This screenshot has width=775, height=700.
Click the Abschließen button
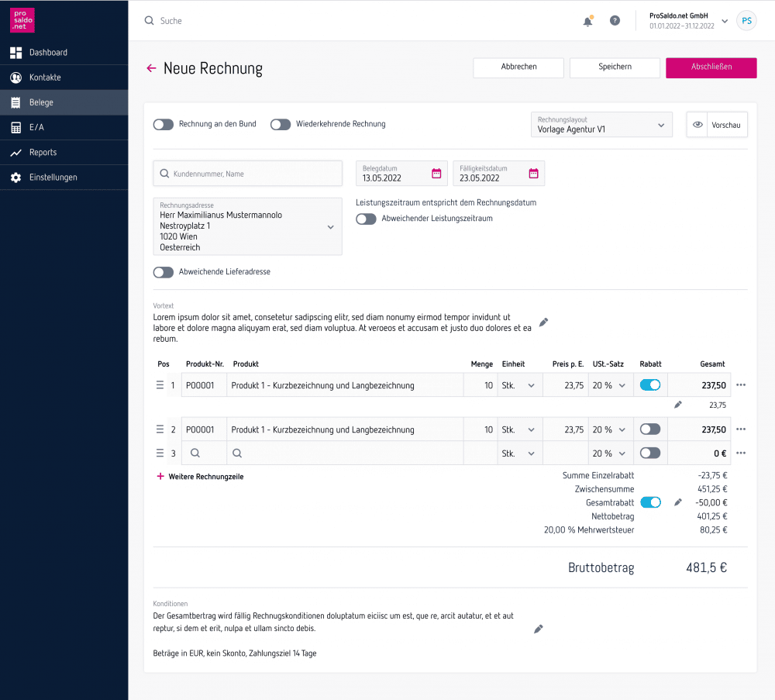tap(711, 67)
